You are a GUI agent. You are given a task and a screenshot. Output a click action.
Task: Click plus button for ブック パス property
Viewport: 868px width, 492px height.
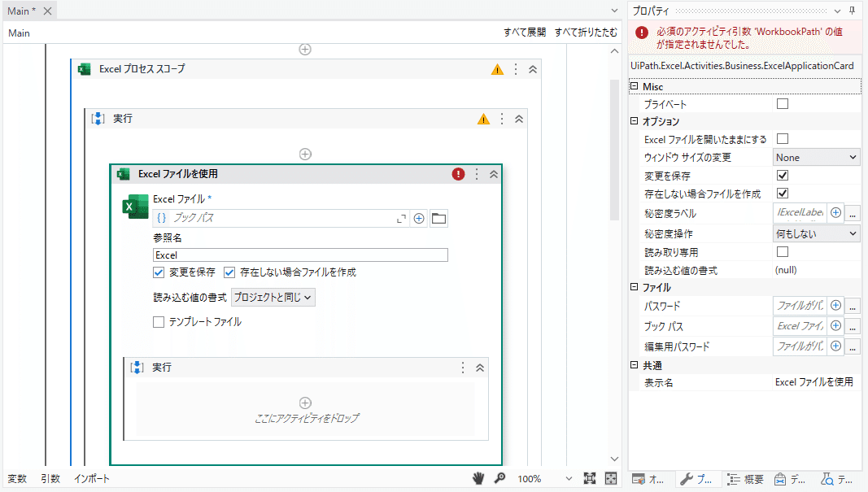[836, 326]
